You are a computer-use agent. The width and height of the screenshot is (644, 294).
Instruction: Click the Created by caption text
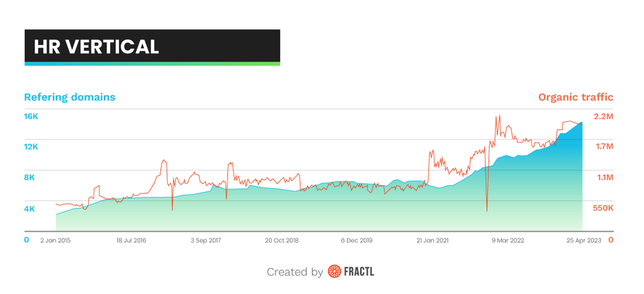click(295, 272)
